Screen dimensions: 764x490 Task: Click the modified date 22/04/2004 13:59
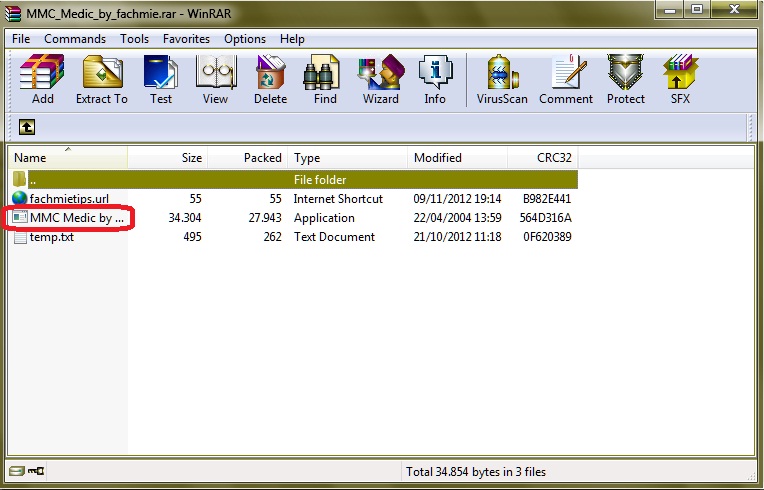(457, 218)
